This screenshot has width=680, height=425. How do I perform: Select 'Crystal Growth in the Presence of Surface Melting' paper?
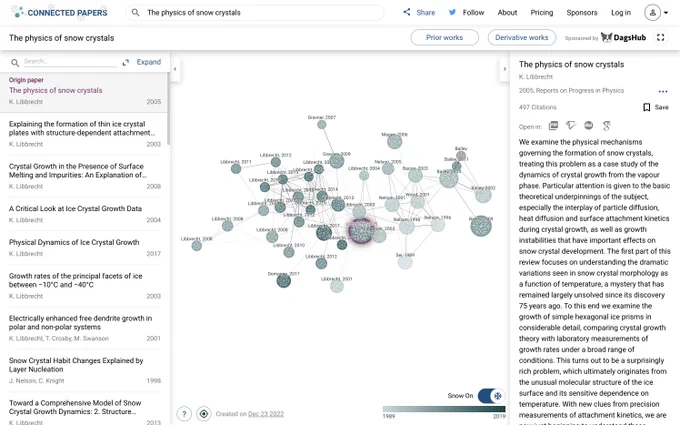click(85, 176)
